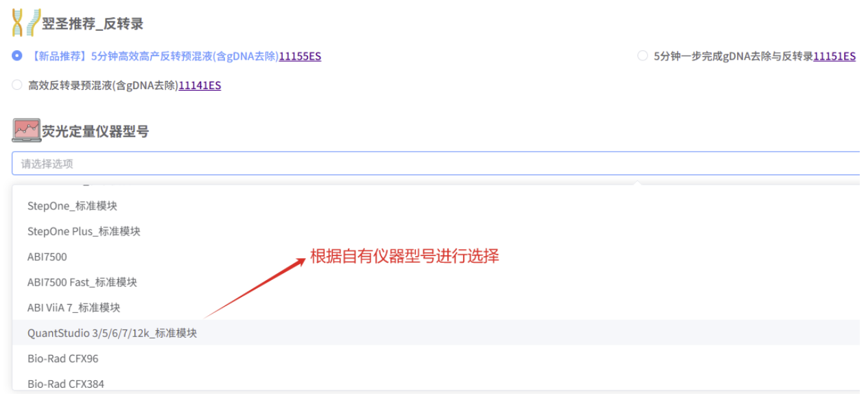The width and height of the screenshot is (868, 394).
Task: Open the 11141ES product link
Action: click(200, 86)
